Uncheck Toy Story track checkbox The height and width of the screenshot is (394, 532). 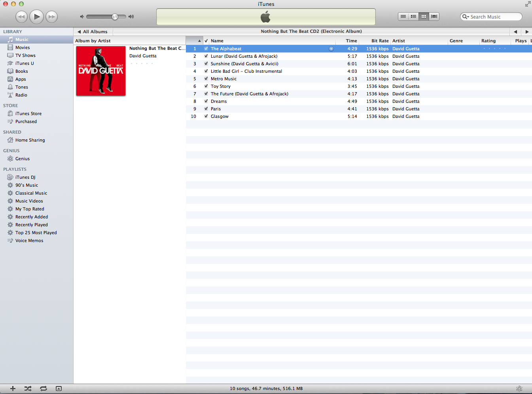click(206, 86)
